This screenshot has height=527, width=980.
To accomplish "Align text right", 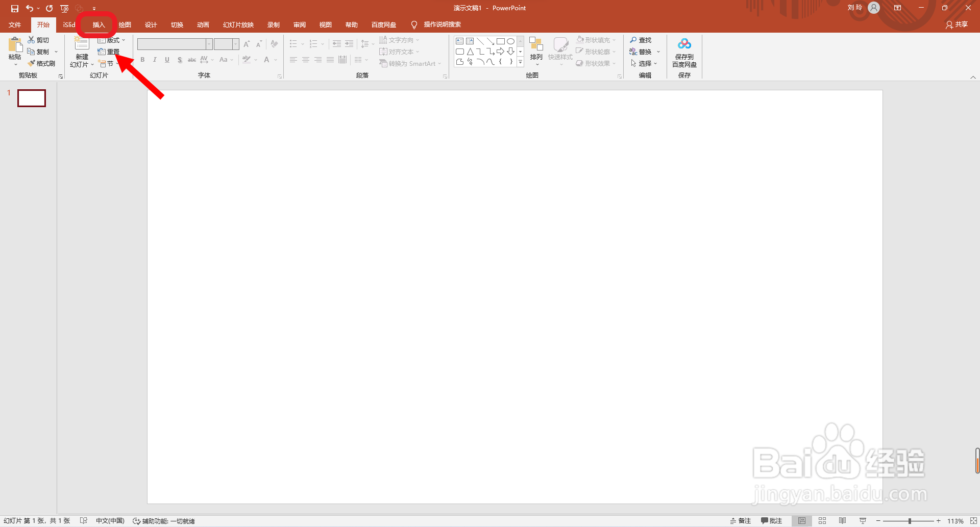I will (x=318, y=60).
